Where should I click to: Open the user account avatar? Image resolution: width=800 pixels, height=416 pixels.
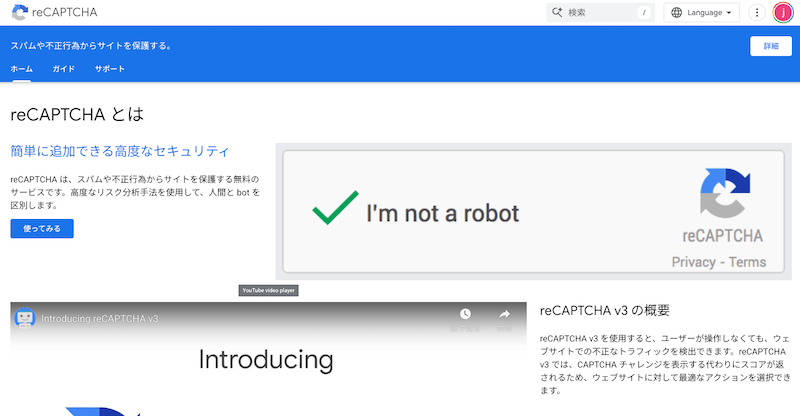[782, 13]
